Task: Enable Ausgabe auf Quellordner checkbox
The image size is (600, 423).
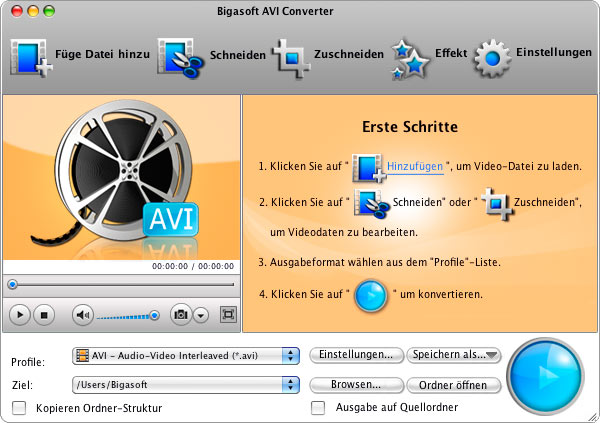Action: pos(318,408)
